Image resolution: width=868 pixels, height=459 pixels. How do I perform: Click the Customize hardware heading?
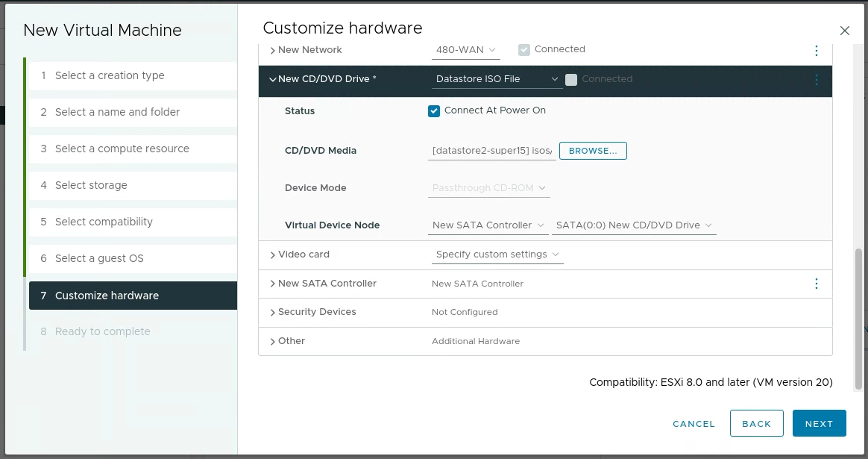[x=343, y=28]
